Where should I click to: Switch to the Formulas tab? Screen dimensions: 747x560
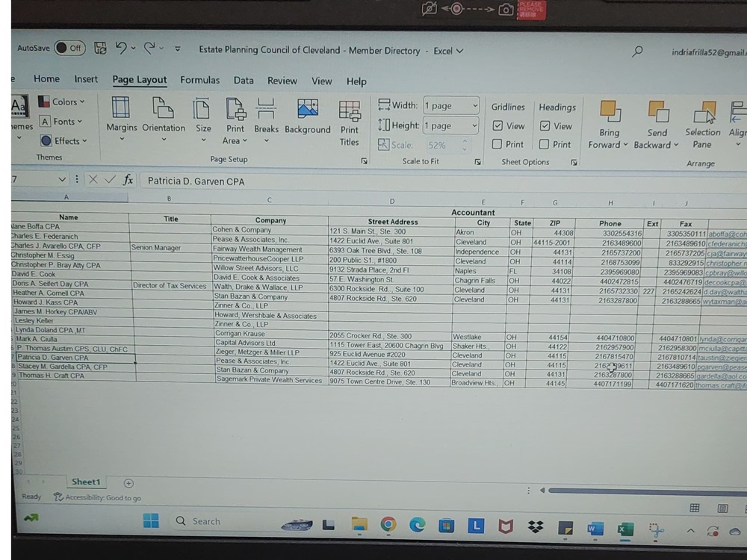tap(199, 80)
